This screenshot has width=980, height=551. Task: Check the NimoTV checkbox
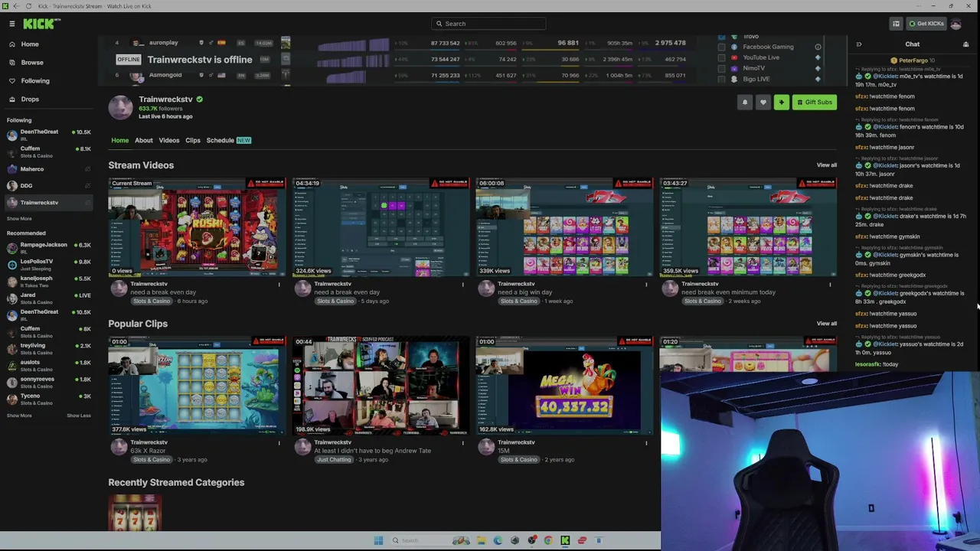[x=721, y=69]
